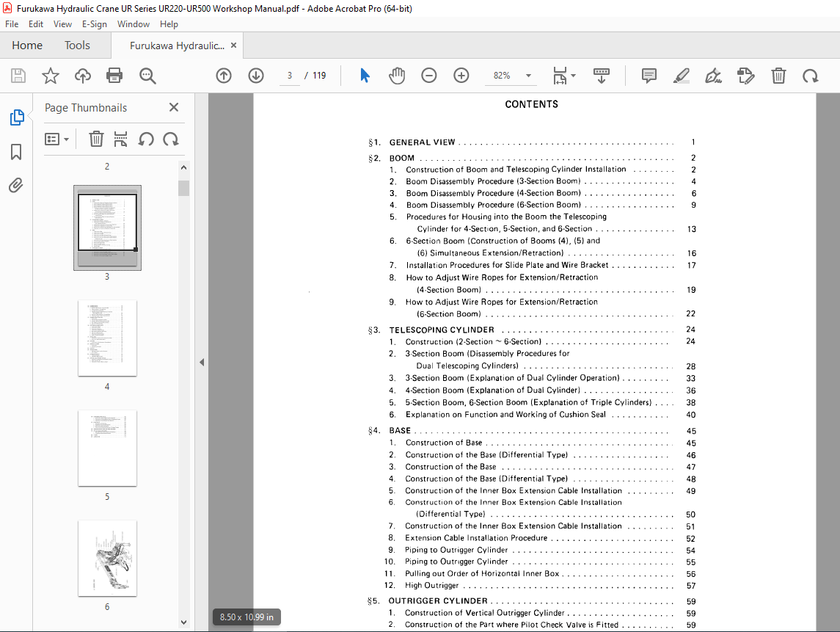Image resolution: width=840 pixels, height=632 pixels.
Task: Collapse the navigation pane with arrow
Action: 202,363
